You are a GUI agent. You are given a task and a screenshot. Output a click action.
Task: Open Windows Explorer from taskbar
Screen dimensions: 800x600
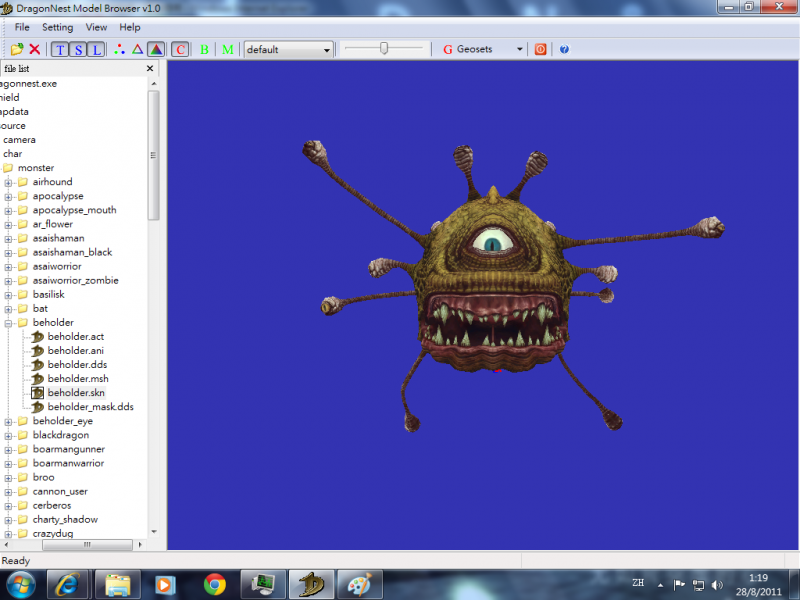click(x=117, y=584)
